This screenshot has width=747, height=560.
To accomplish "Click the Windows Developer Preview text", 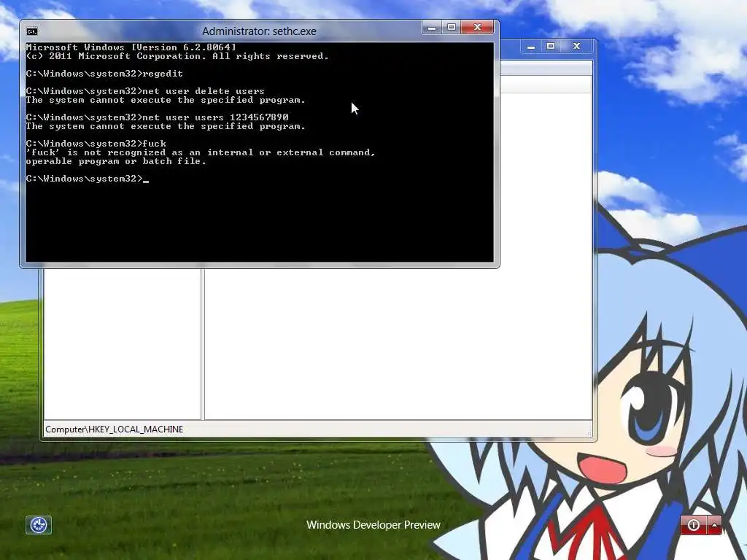I will (373, 525).
